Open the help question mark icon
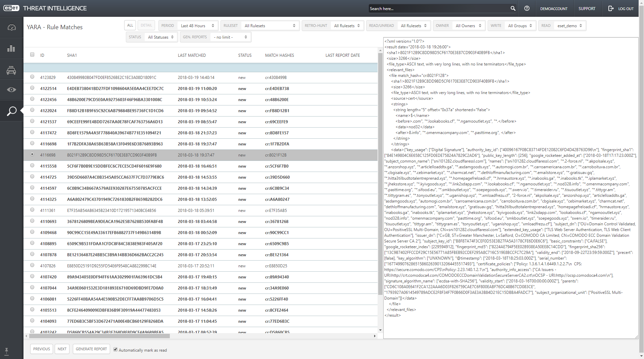644x359 pixels. coord(527,8)
